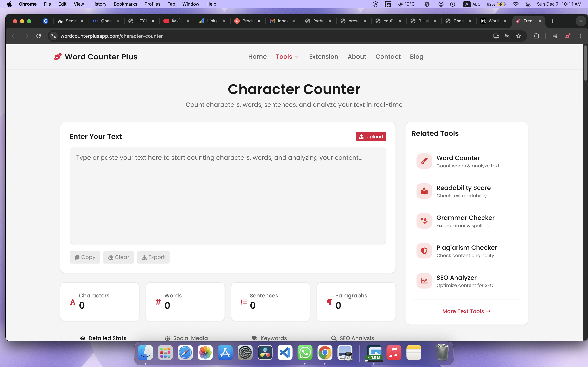Click the site permissions icon in address bar
The image size is (588, 367).
tap(53, 36)
